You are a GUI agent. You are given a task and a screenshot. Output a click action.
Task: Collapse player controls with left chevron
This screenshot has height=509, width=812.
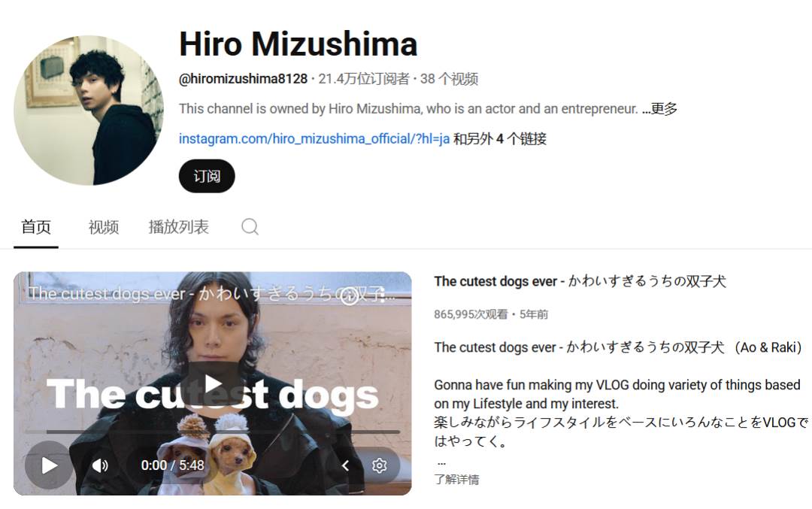(345, 465)
